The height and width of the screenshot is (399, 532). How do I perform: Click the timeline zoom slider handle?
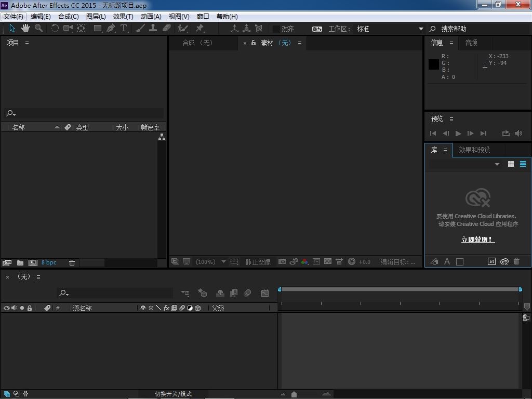(x=294, y=394)
